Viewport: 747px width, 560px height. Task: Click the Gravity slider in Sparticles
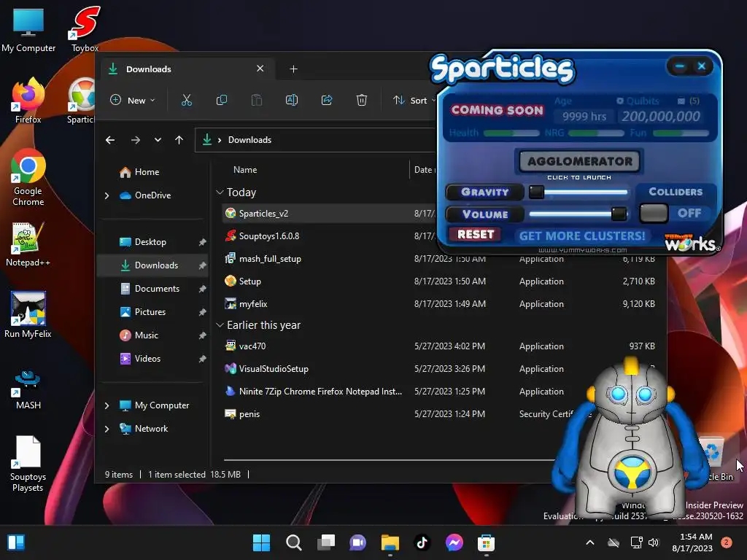[580, 192]
